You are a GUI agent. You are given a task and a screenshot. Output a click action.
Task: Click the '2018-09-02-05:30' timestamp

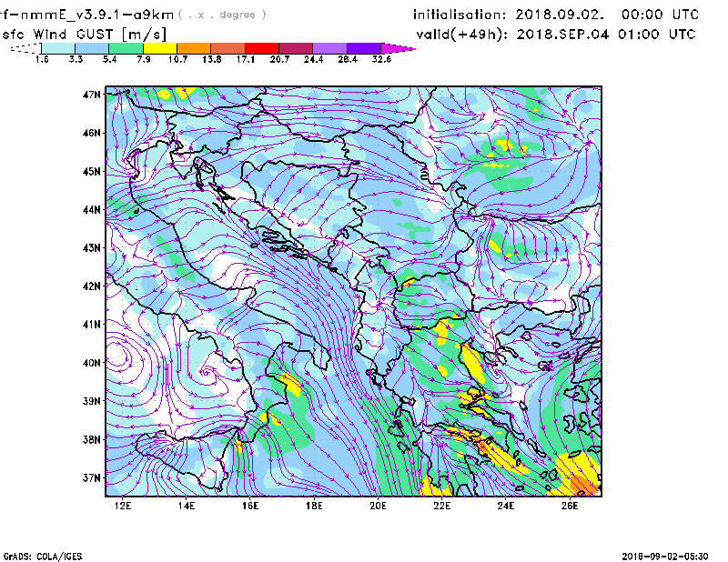click(x=665, y=557)
